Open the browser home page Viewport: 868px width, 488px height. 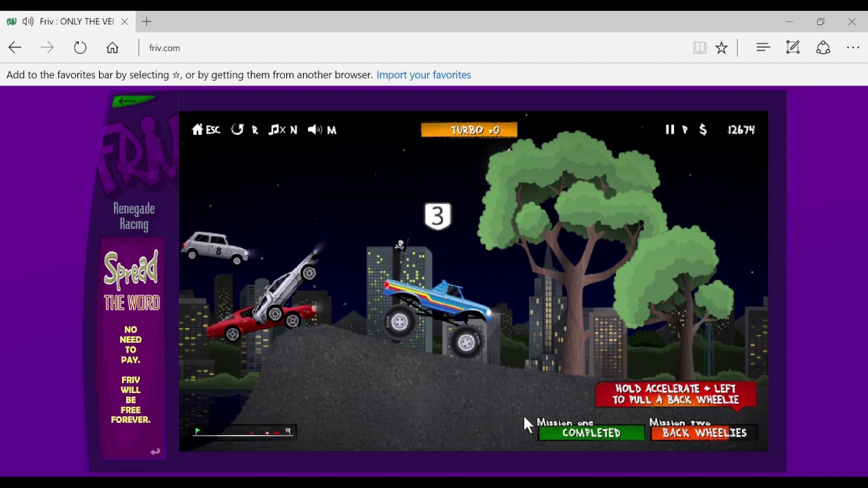pos(113,47)
